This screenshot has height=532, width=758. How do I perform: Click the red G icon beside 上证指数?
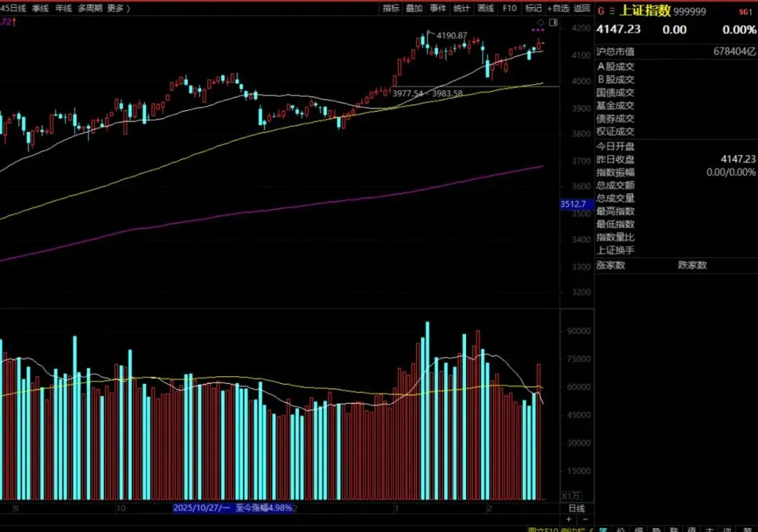pos(601,11)
